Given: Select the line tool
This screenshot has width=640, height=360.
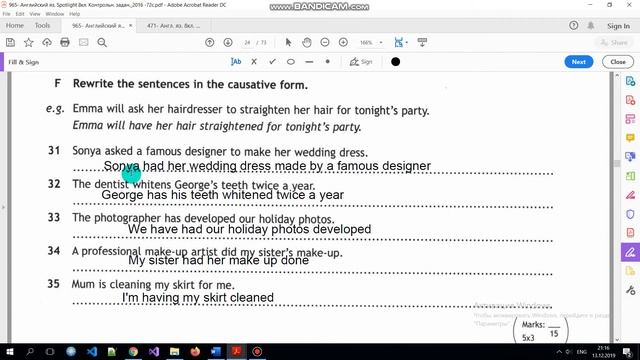Looking at the screenshot, I should pos(309,62).
